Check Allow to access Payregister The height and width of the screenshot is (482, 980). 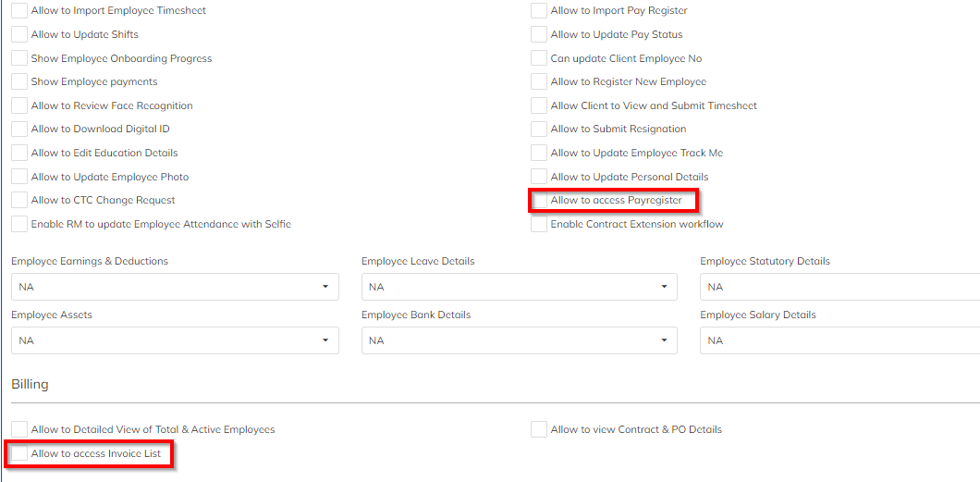click(x=539, y=201)
